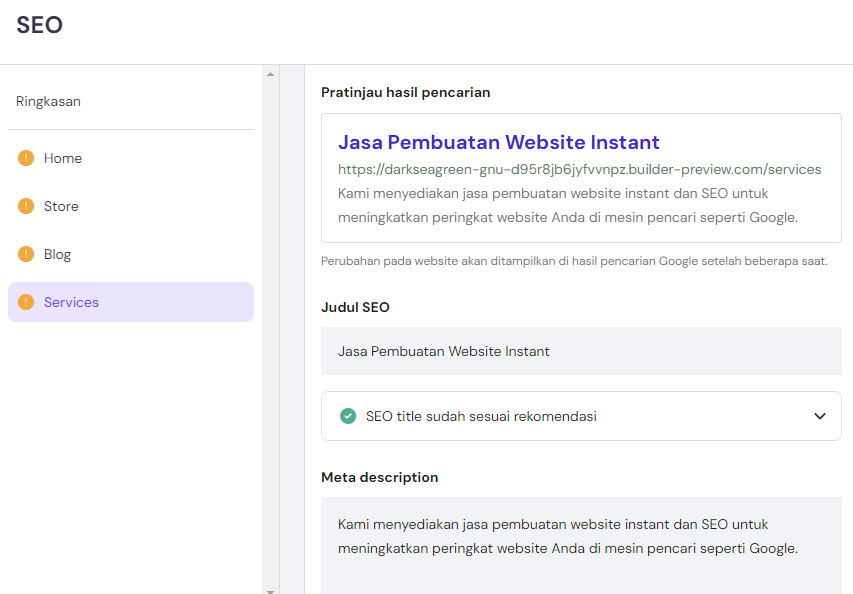Click the orange warning icon beside Home
Screen dimensions: 853x594
(27, 158)
